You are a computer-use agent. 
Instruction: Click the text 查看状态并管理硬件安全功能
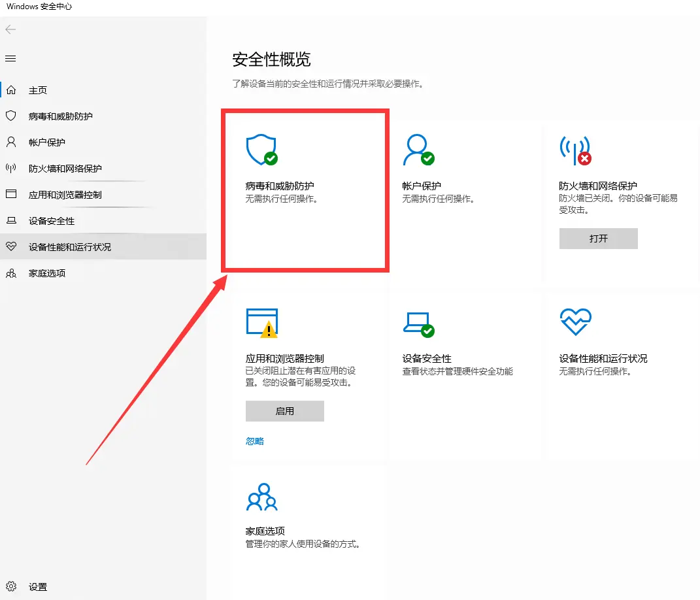(x=458, y=371)
